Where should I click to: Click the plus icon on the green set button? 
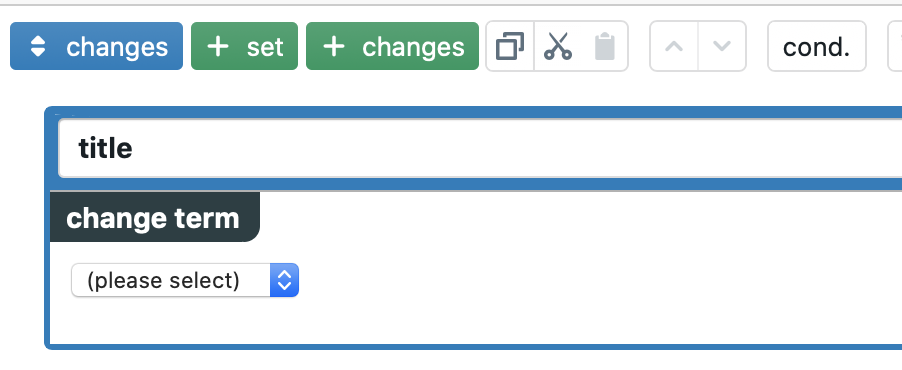point(218,47)
